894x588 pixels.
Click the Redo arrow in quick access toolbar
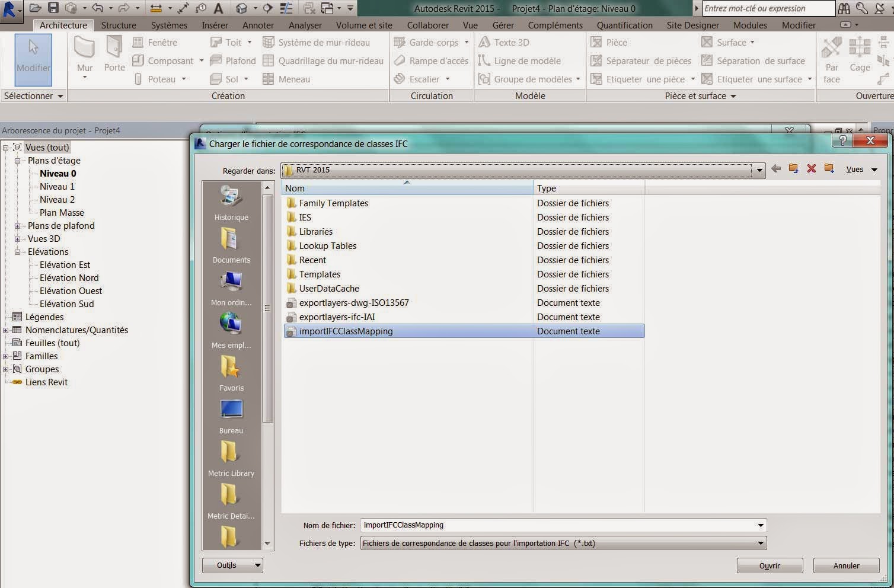[x=124, y=8]
